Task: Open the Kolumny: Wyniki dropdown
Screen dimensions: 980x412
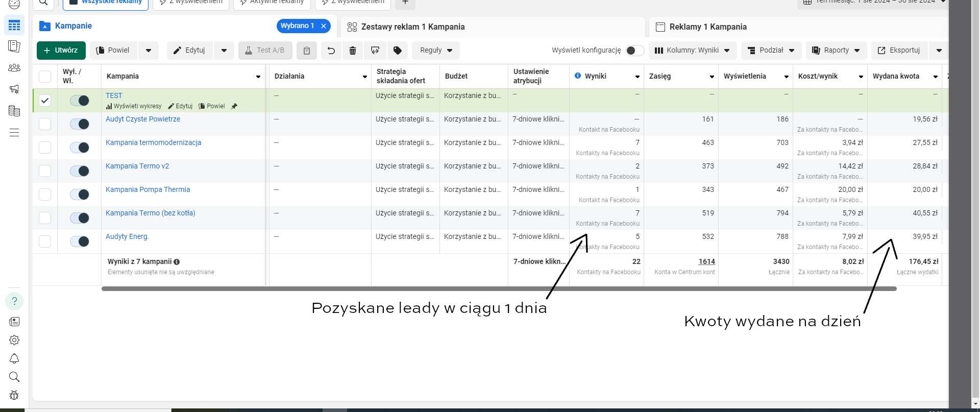Action: pos(692,51)
